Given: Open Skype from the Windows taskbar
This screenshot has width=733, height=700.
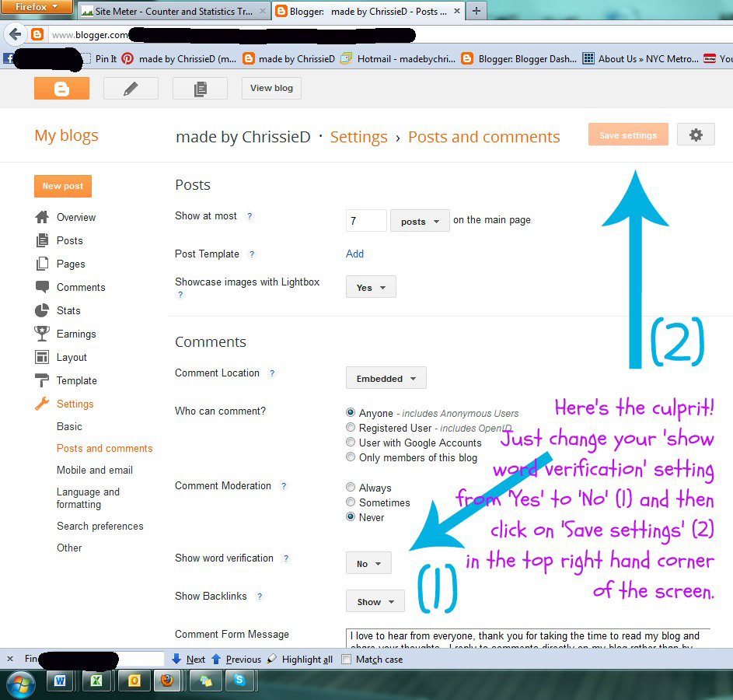Looking at the screenshot, I should 239,681.
